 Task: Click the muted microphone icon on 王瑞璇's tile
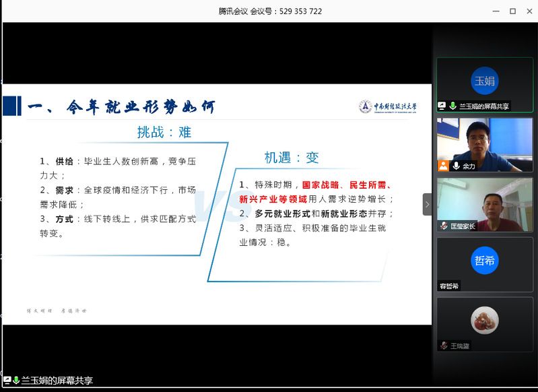click(x=444, y=346)
